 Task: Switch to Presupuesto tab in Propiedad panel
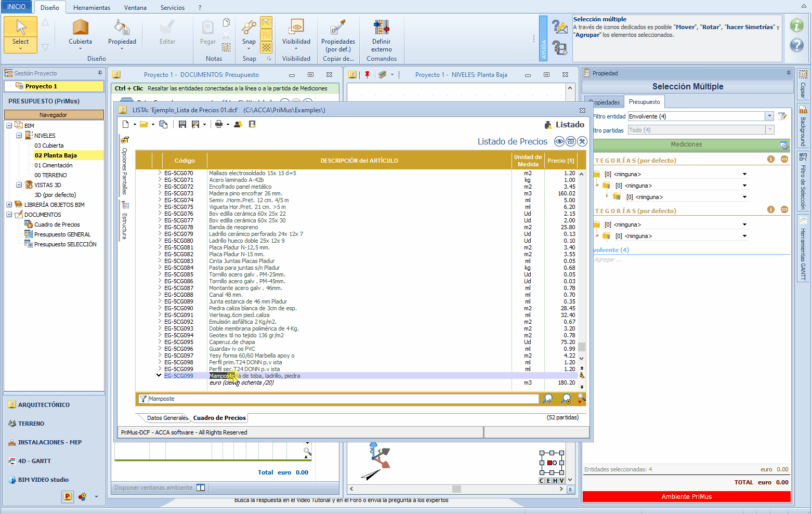645,102
